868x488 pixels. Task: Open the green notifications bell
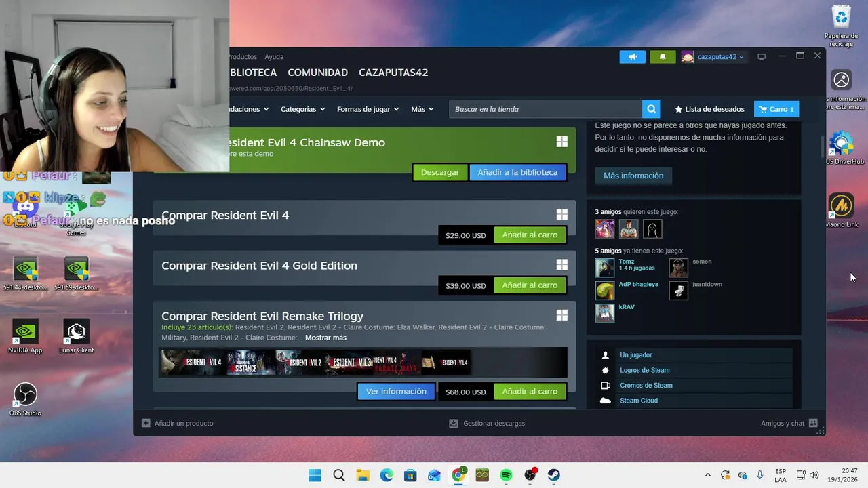coord(663,57)
